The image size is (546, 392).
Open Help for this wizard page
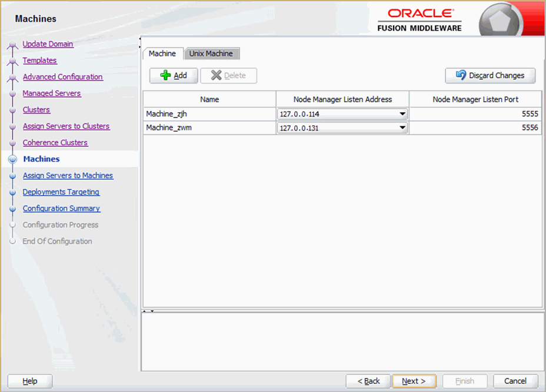pos(30,381)
